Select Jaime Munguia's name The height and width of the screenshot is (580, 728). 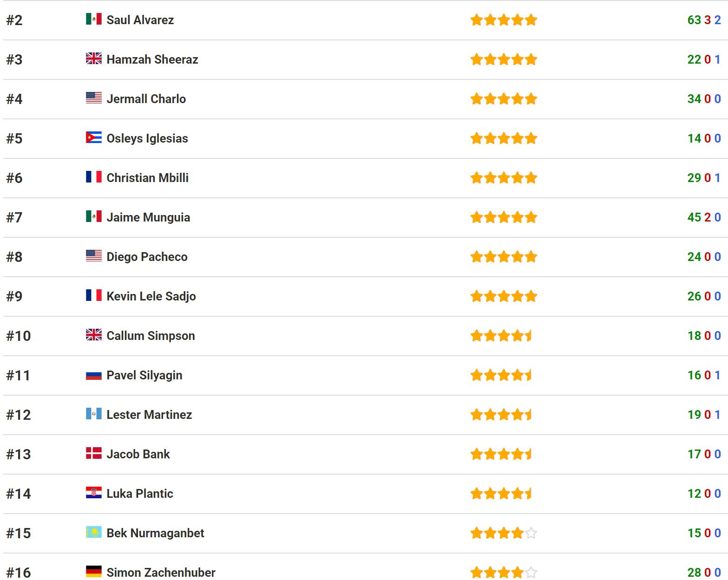click(148, 217)
